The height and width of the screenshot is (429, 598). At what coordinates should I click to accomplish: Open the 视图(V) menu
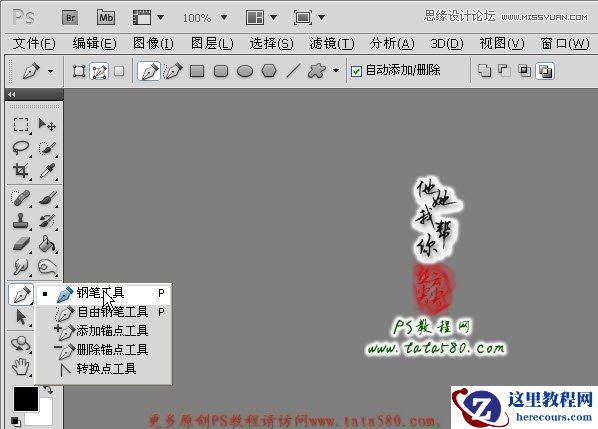point(502,43)
